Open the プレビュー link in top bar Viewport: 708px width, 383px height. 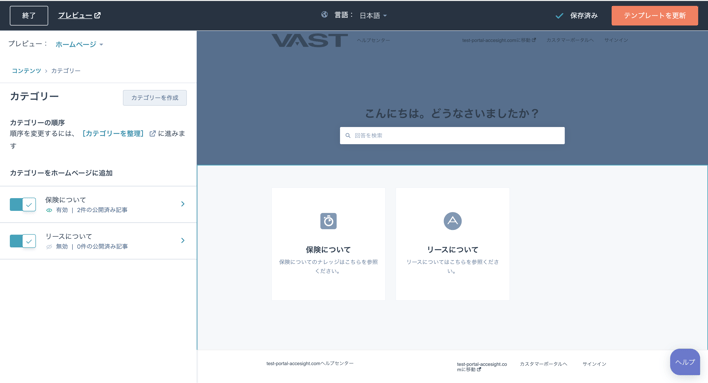(79, 15)
